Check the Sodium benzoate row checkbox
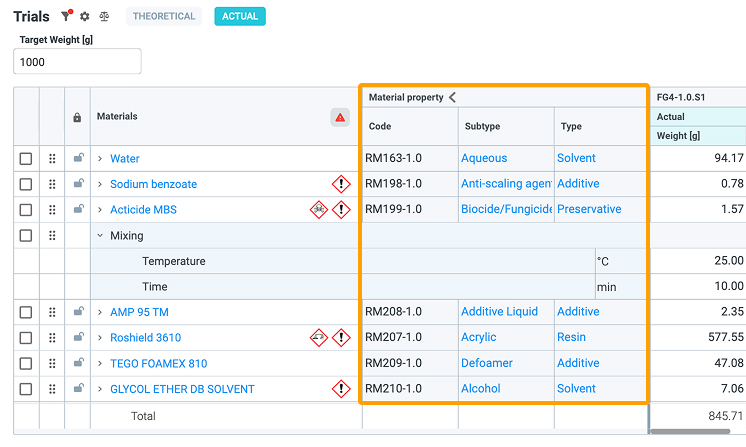This screenshot has height=447, width=746. [x=26, y=184]
